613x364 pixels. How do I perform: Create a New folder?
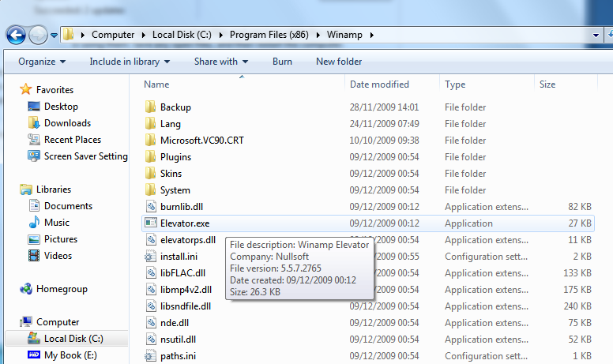point(339,62)
